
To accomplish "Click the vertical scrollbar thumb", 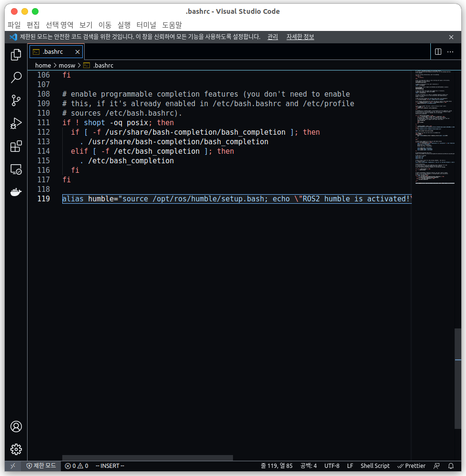I will click(458, 379).
